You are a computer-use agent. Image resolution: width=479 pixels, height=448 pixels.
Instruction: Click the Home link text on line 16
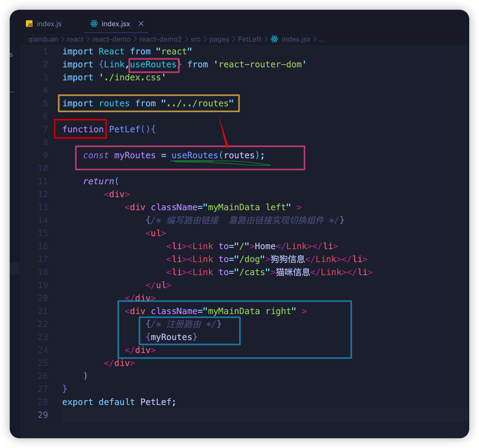point(265,246)
